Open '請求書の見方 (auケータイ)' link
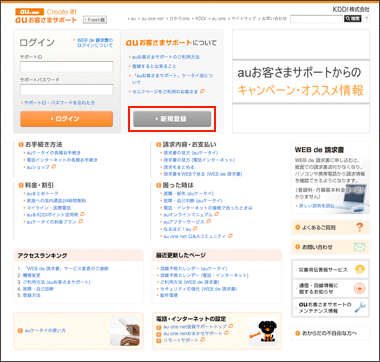The image size is (380, 362). tap(191, 153)
